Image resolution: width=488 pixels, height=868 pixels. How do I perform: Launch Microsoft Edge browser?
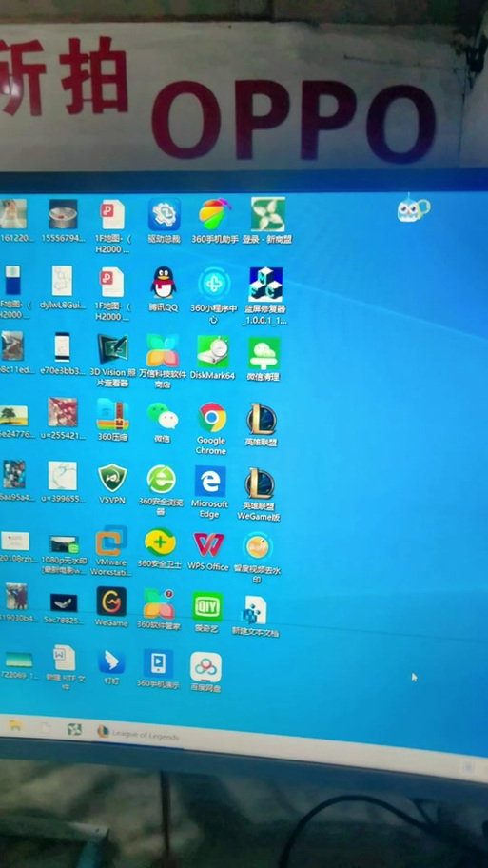pos(209,491)
